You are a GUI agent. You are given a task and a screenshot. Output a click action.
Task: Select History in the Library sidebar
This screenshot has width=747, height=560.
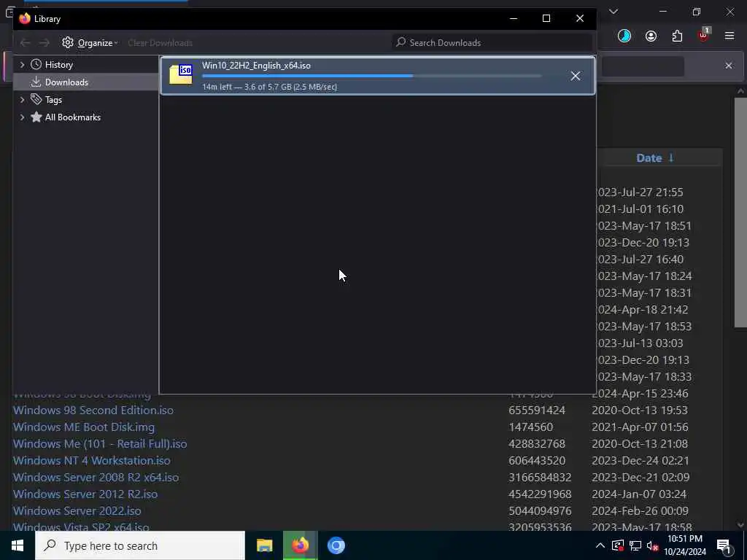click(x=58, y=65)
